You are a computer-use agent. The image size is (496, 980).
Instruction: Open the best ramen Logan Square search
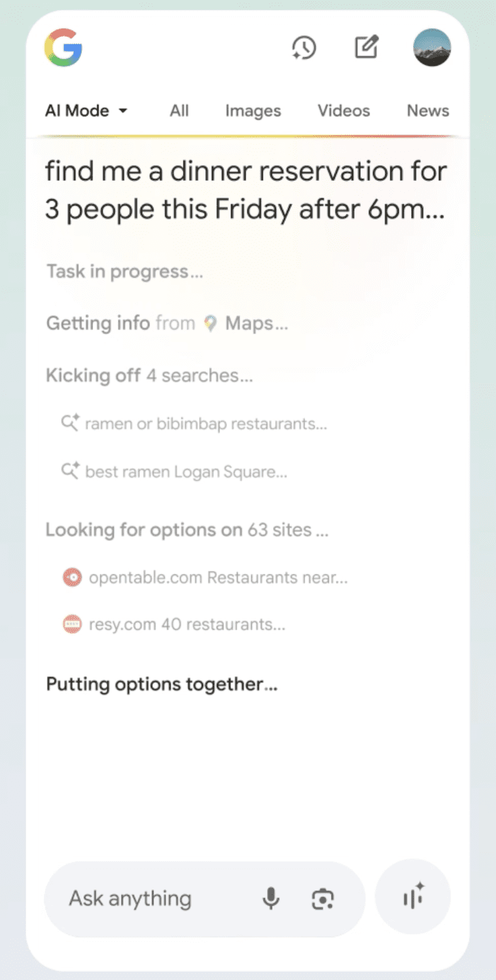[175, 472]
